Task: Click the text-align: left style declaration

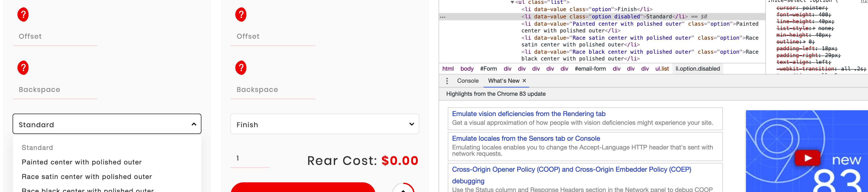Action: (804, 62)
